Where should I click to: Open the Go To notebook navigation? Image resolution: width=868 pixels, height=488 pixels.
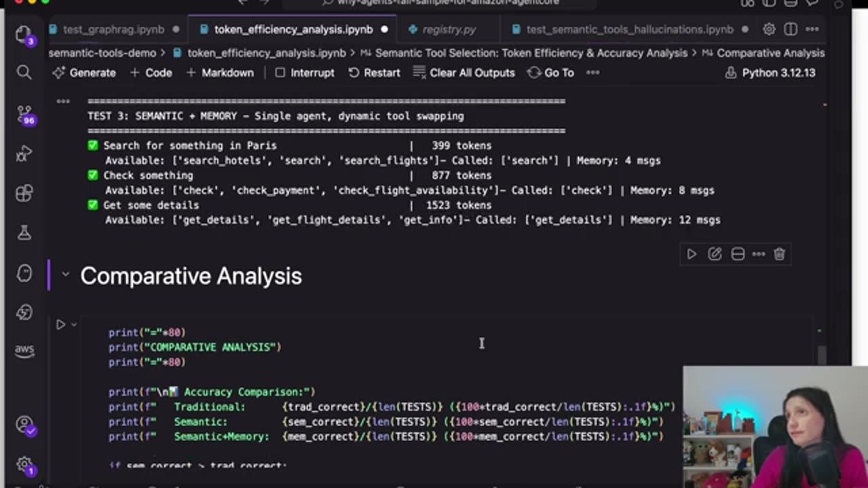coord(551,73)
